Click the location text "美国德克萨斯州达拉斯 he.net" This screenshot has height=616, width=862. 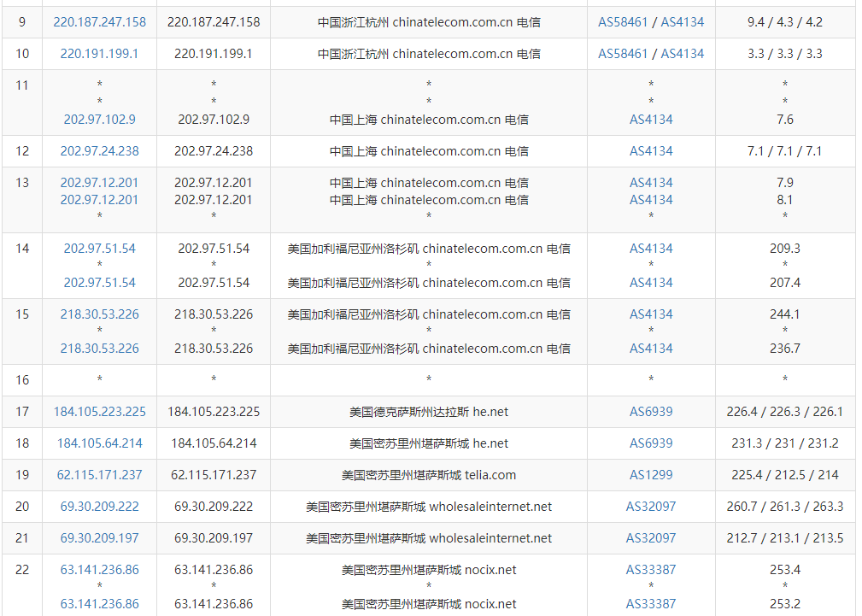[429, 412]
